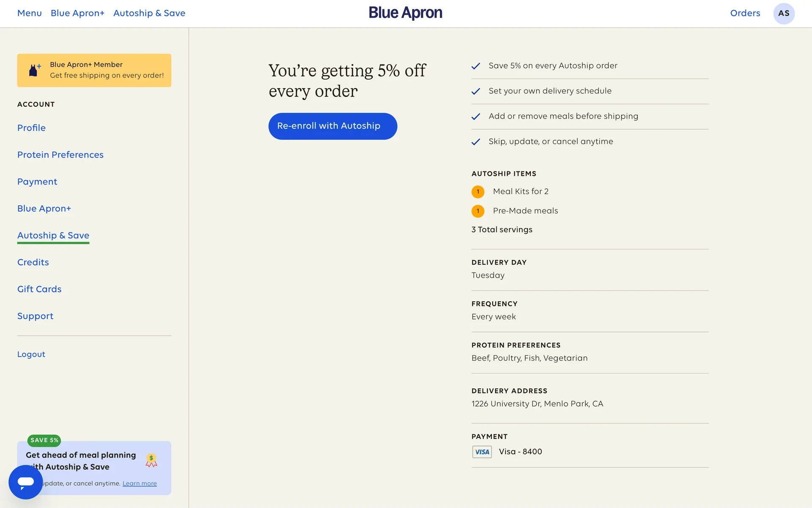Click the checkmark beside Skip, update, or cancel anytime

[x=476, y=142]
